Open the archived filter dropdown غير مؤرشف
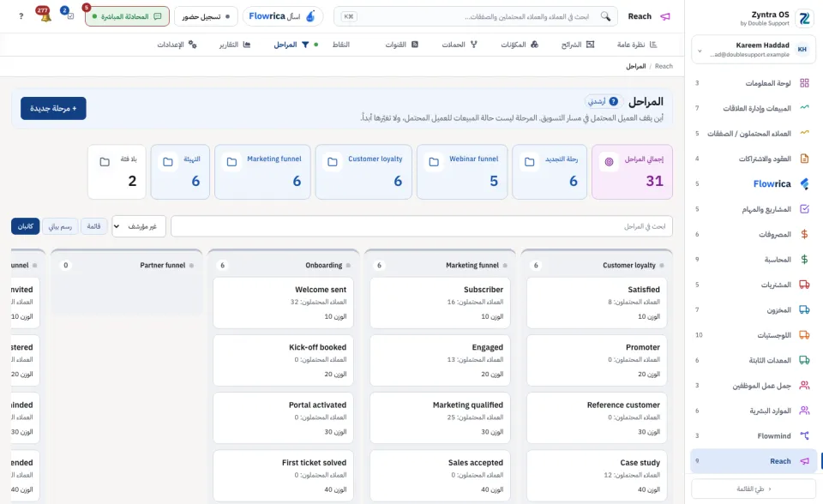 (x=139, y=226)
